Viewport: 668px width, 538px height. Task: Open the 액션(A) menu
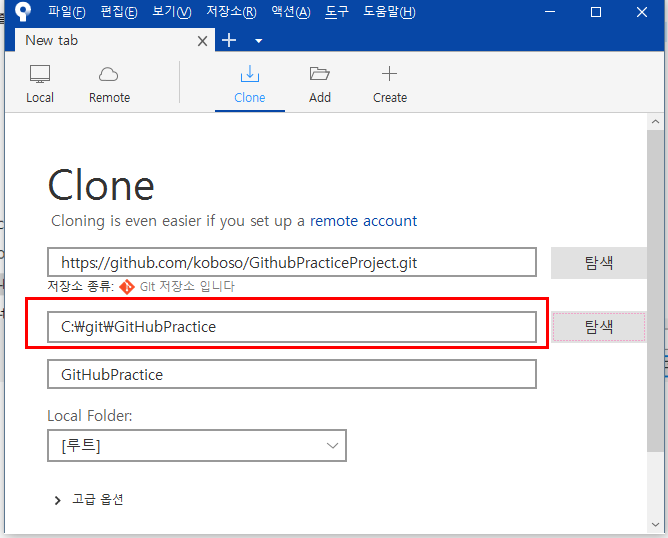pyautogui.click(x=291, y=12)
